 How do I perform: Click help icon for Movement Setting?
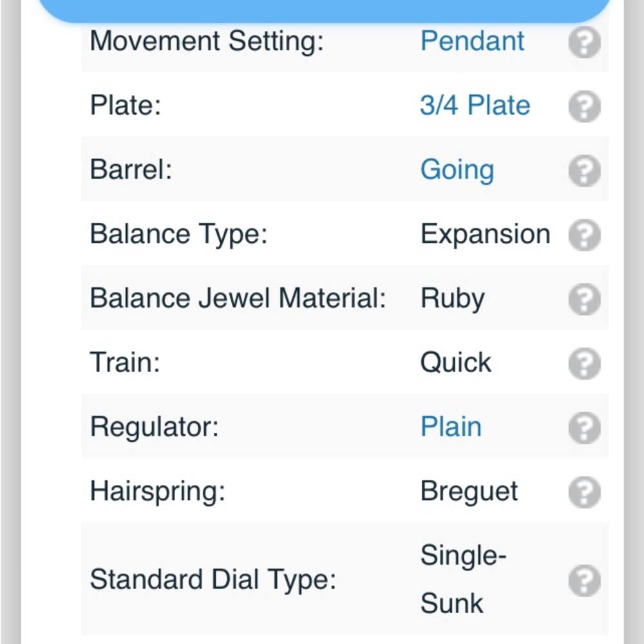584,42
